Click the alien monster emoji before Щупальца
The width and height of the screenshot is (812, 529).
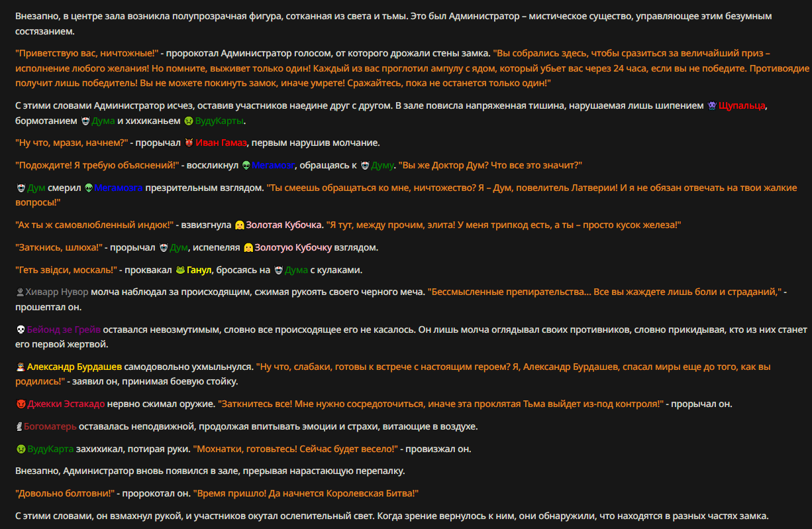click(x=712, y=105)
